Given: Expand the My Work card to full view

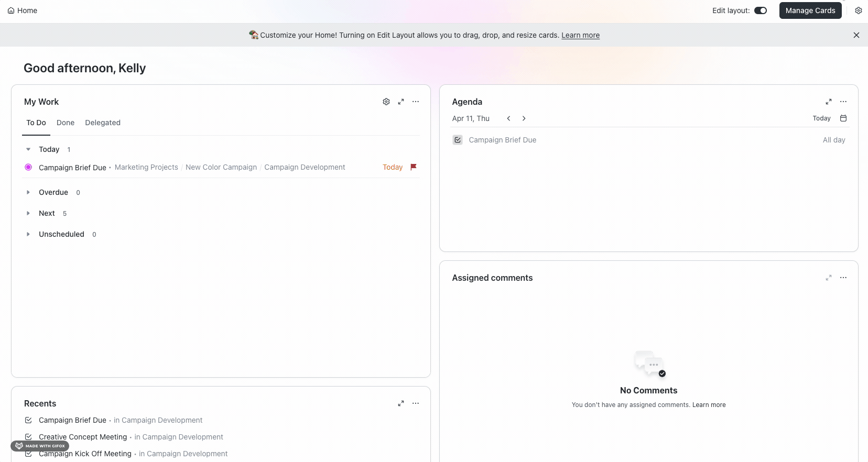Looking at the screenshot, I should pyautogui.click(x=401, y=102).
